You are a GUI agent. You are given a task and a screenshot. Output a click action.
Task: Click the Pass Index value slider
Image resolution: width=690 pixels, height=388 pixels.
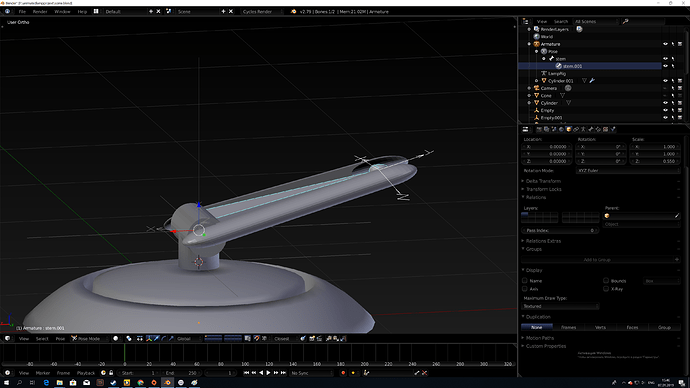pos(560,230)
